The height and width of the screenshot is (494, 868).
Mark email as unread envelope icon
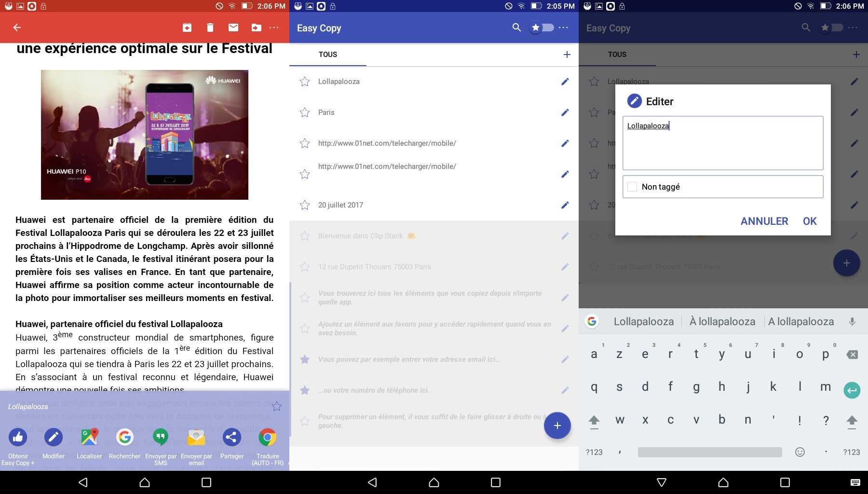tap(233, 27)
